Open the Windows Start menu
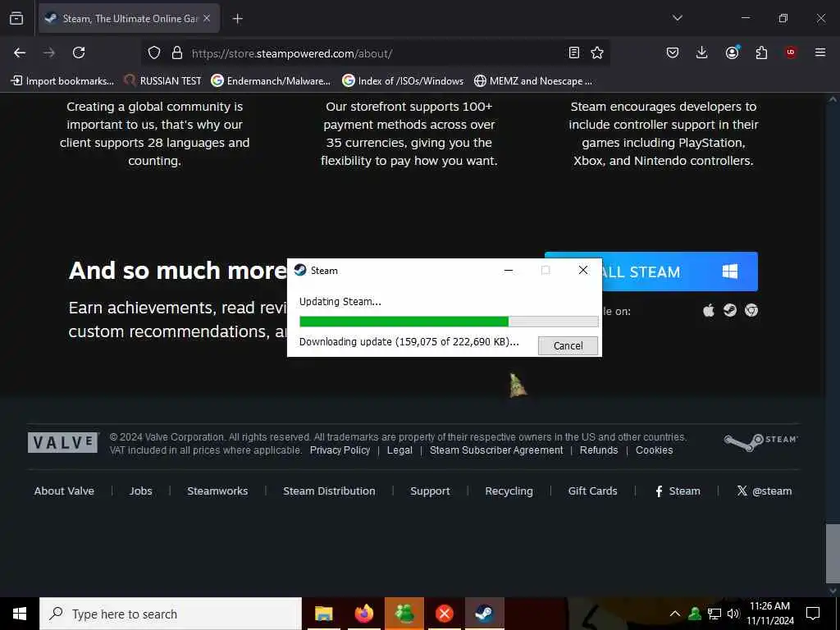 (x=20, y=614)
